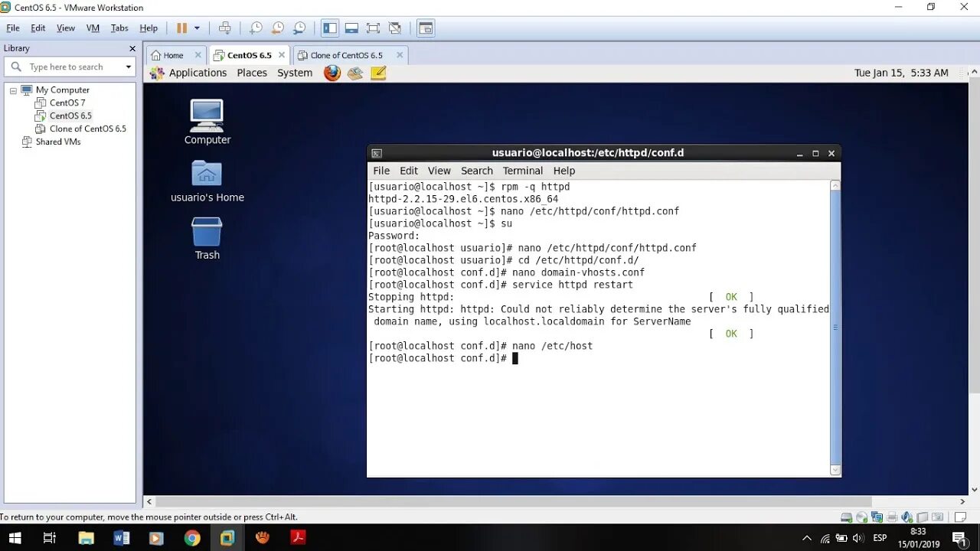Open the snapshot manager icon
980x551 pixels.
[299, 28]
